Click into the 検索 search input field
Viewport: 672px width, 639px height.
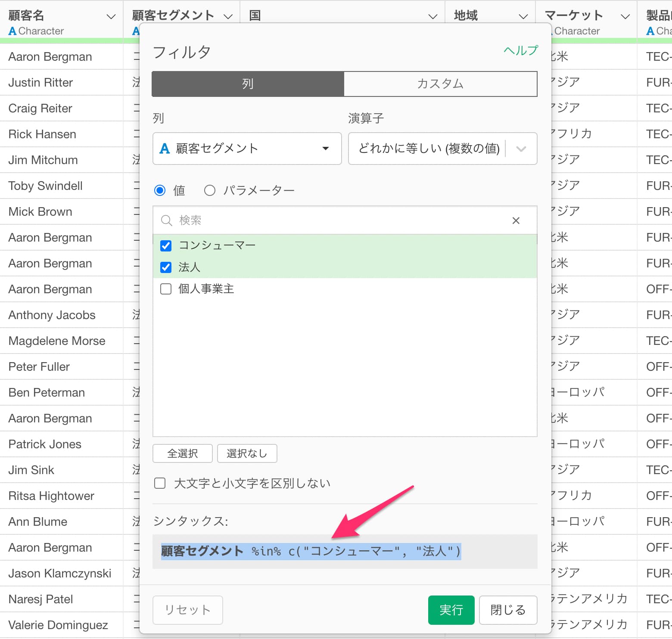pos(340,220)
